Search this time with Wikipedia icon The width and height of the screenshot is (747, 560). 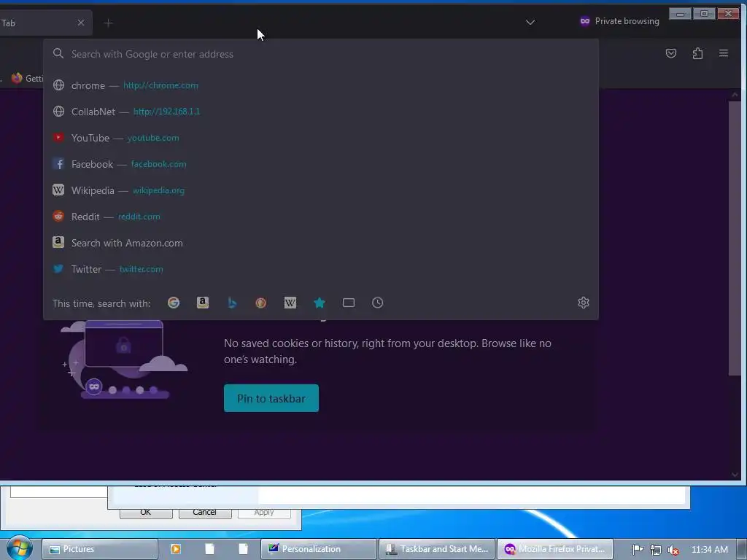click(x=290, y=303)
